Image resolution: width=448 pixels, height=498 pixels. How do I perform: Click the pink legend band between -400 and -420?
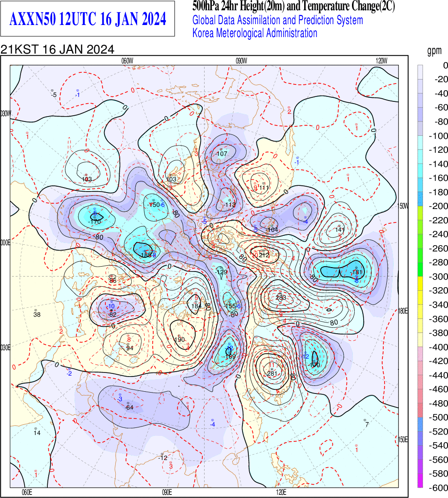(x=420, y=354)
